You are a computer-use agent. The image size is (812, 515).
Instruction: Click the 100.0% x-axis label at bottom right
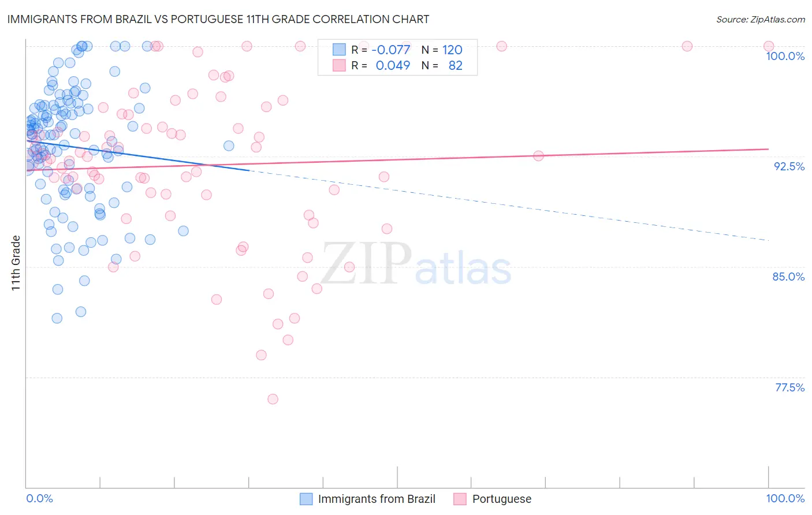pyautogui.click(x=785, y=498)
